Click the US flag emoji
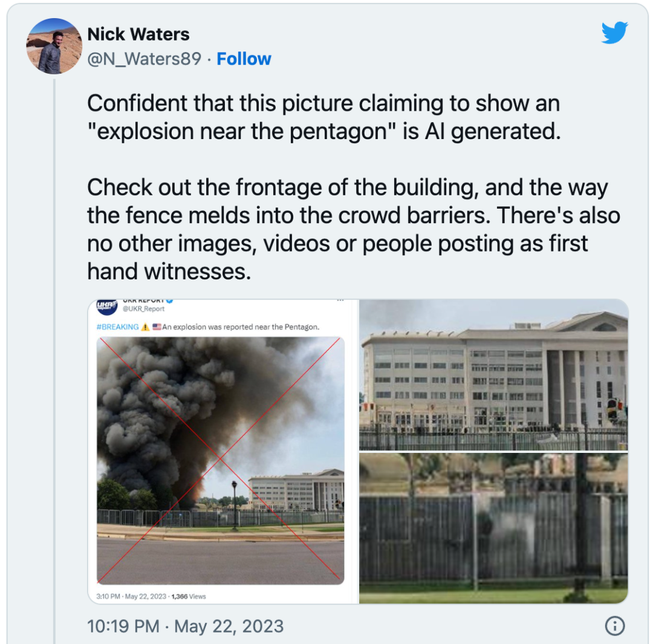This screenshot has height=644, width=653. point(157,327)
